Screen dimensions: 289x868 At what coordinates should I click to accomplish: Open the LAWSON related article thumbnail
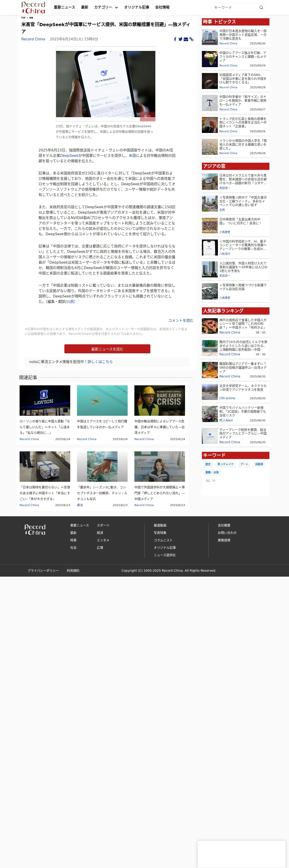click(45, 400)
